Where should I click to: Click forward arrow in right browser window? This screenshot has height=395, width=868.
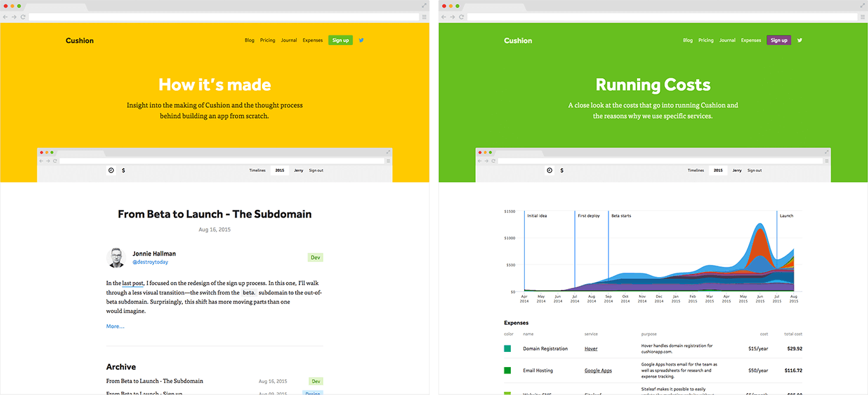pyautogui.click(x=452, y=16)
